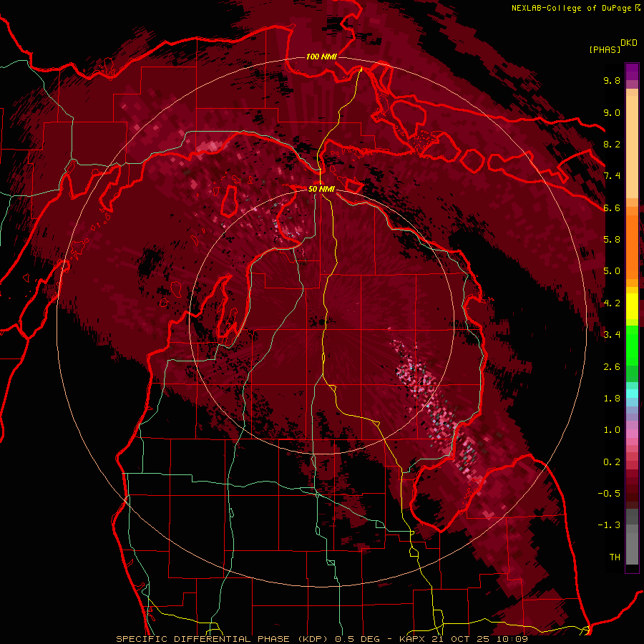Click the 1.8 scale value
This screenshot has width=644, height=644.
(x=612, y=399)
